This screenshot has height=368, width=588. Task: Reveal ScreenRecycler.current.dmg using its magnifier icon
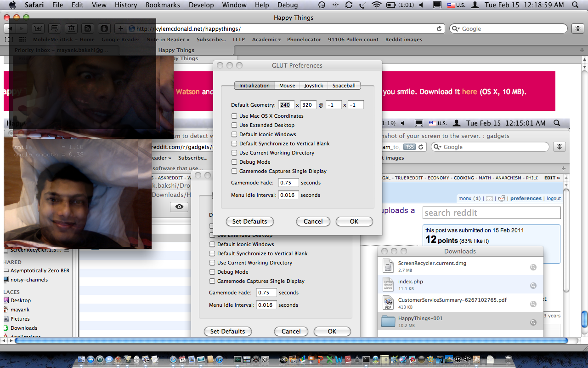point(533,267)
